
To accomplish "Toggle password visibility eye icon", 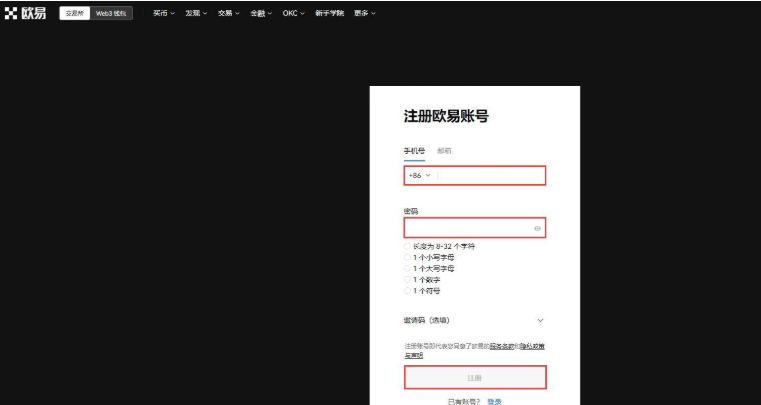I will (x=537, y=228).
